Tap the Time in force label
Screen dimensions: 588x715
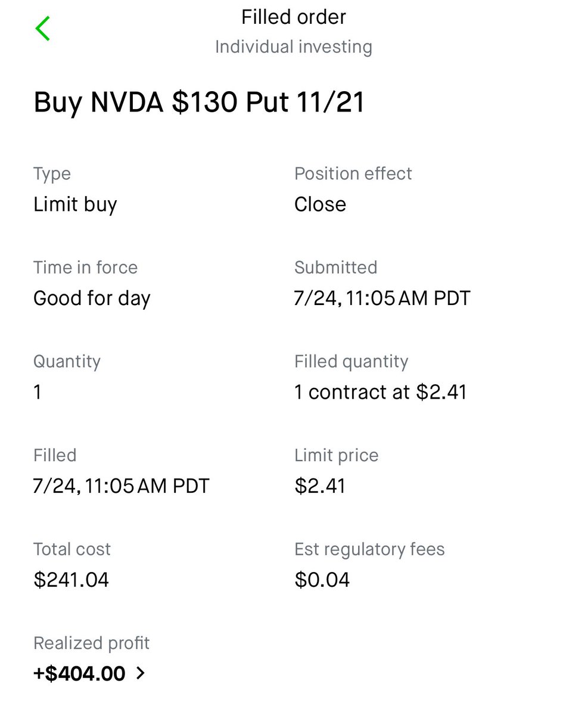click(x=85, y=268)
